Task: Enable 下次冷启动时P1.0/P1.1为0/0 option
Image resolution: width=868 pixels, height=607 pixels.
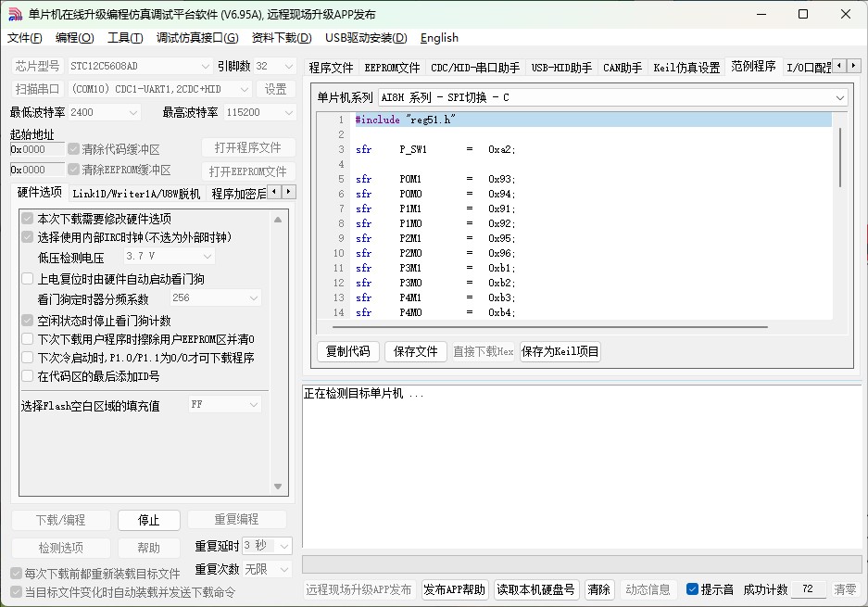Action: tap(27, 357)
